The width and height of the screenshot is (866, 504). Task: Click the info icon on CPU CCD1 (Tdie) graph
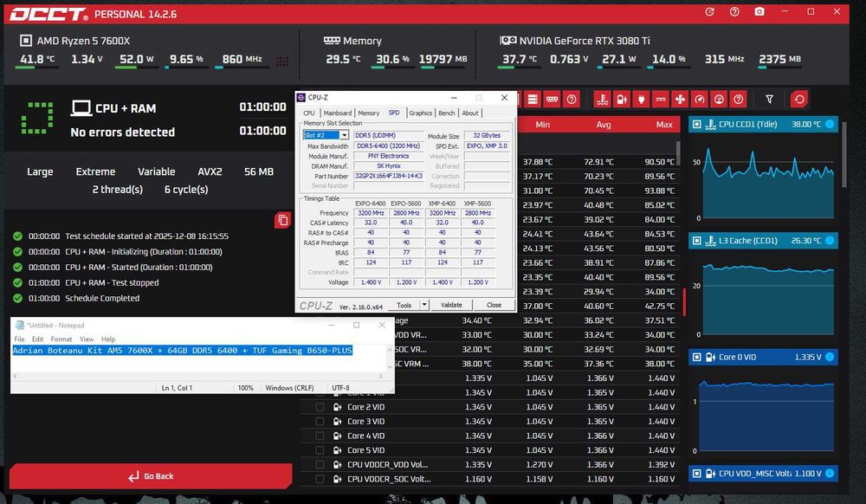(x=830, y=124)
